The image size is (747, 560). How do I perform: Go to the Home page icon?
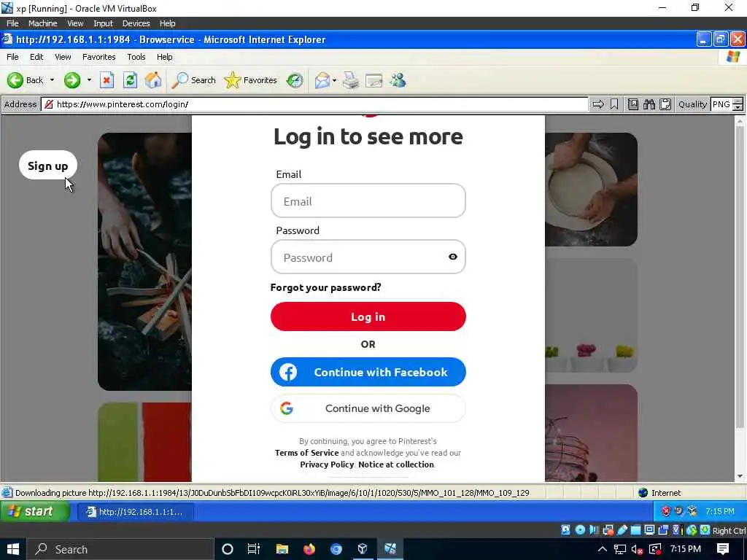(153, 80)
